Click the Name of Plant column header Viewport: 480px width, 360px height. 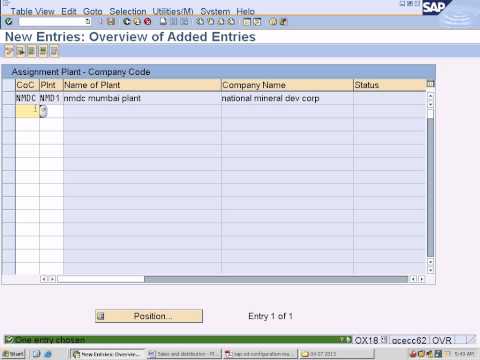tap(142, 85)
